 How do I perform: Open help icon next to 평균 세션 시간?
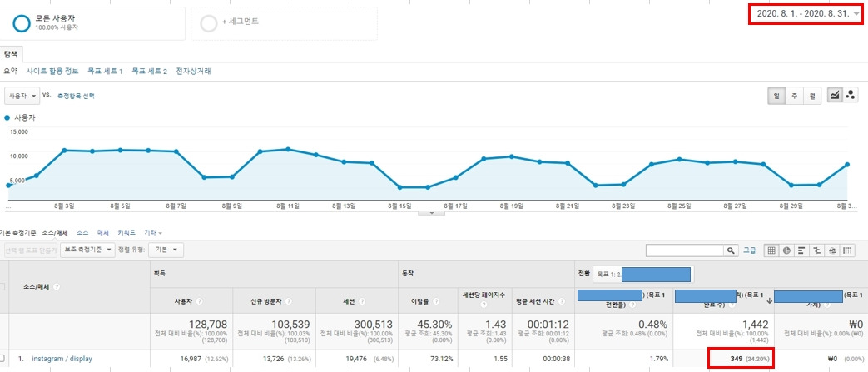(x=563, y=301)
